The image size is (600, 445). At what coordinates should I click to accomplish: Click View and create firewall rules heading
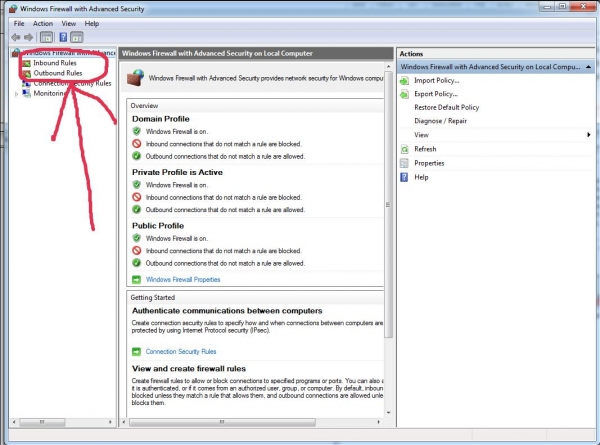point(189,369)
